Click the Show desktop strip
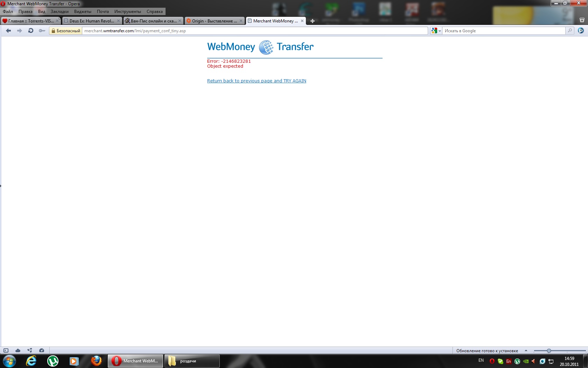 click(586, 361)
